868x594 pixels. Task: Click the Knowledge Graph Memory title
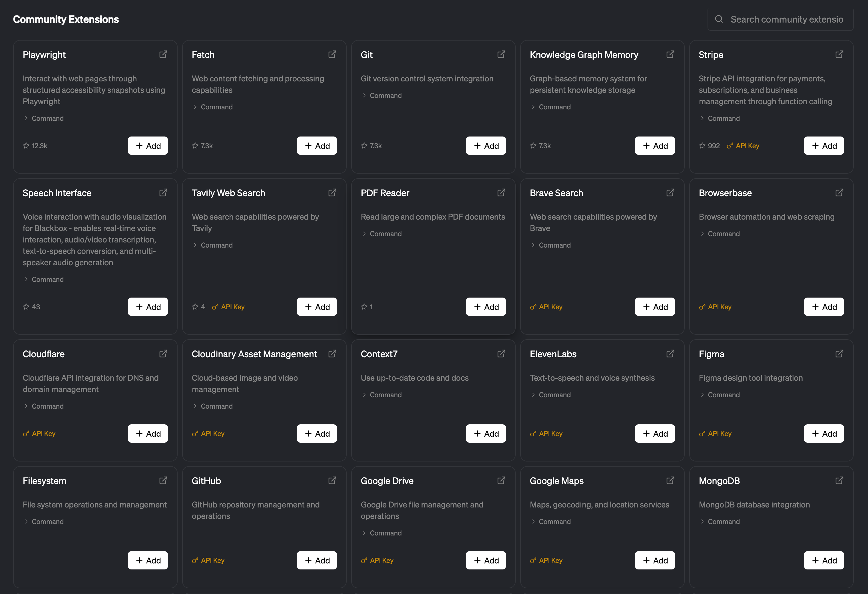584,55
